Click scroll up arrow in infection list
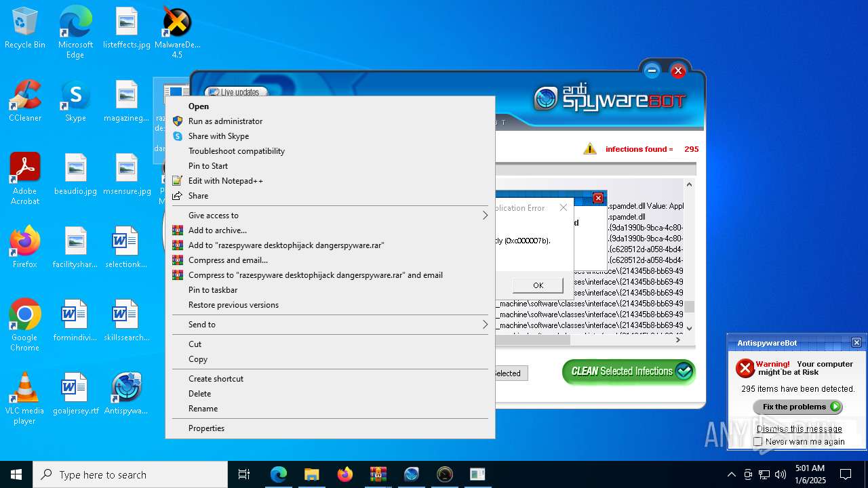Screen dimensions: 868x488 point(689,184)
